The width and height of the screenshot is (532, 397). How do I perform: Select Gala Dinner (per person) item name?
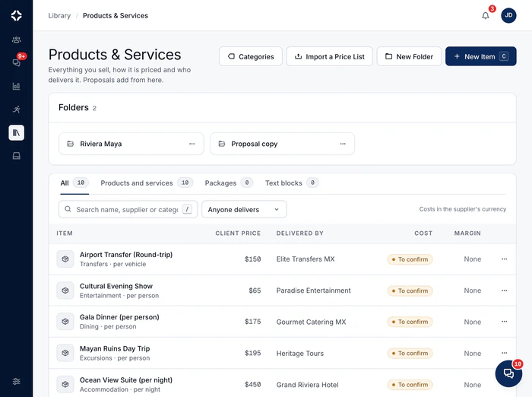pos(119,317)
